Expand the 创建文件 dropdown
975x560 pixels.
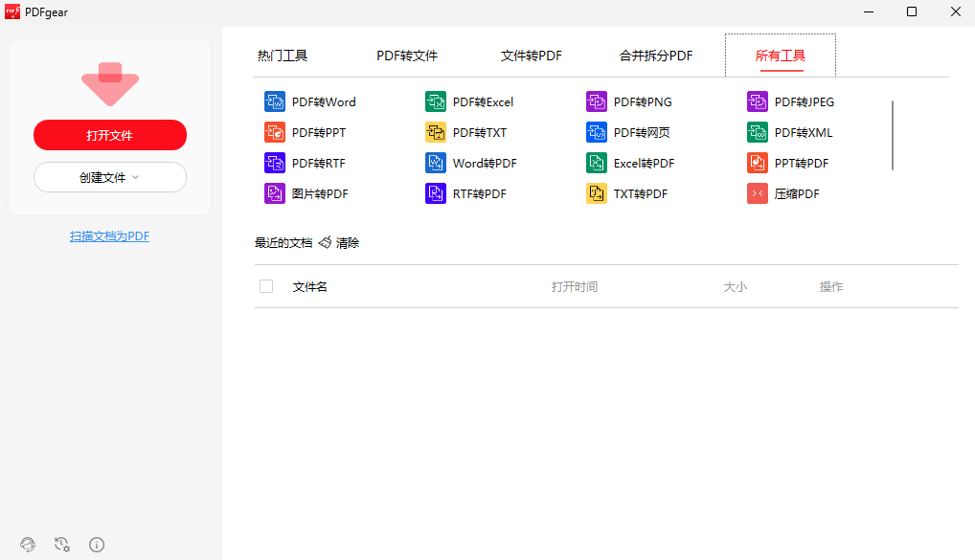[x=109, y=177]
